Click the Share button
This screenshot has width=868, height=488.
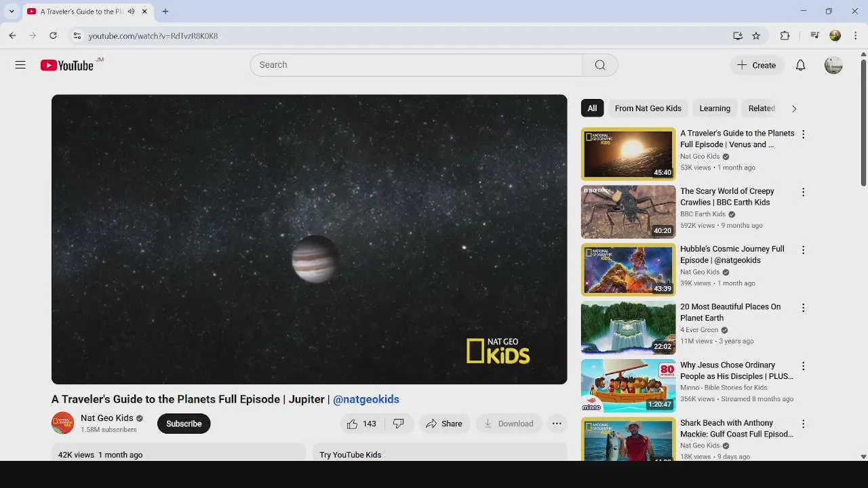443,424
